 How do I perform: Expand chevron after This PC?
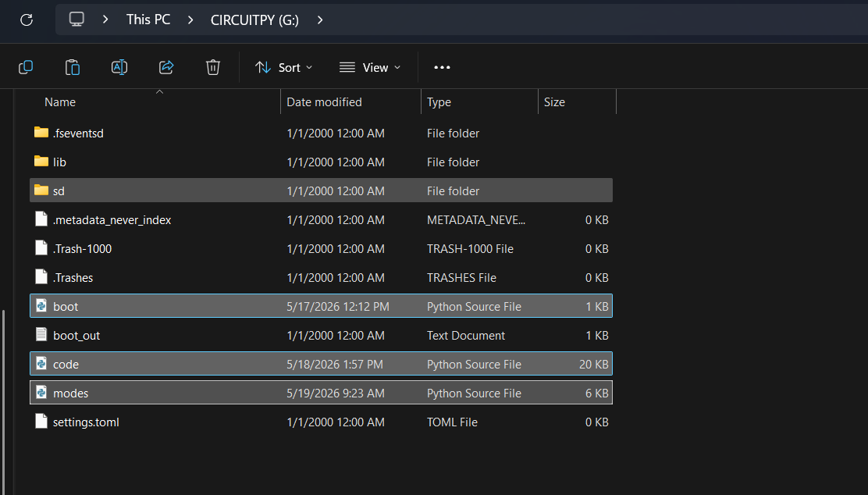pyautogui.click(x=190, y=20)
